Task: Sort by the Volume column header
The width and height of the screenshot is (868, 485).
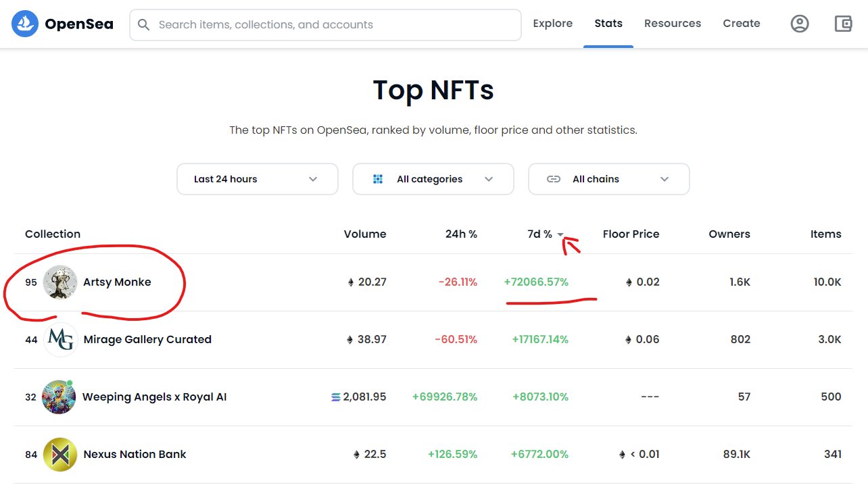Action: (x=365, y=234)
